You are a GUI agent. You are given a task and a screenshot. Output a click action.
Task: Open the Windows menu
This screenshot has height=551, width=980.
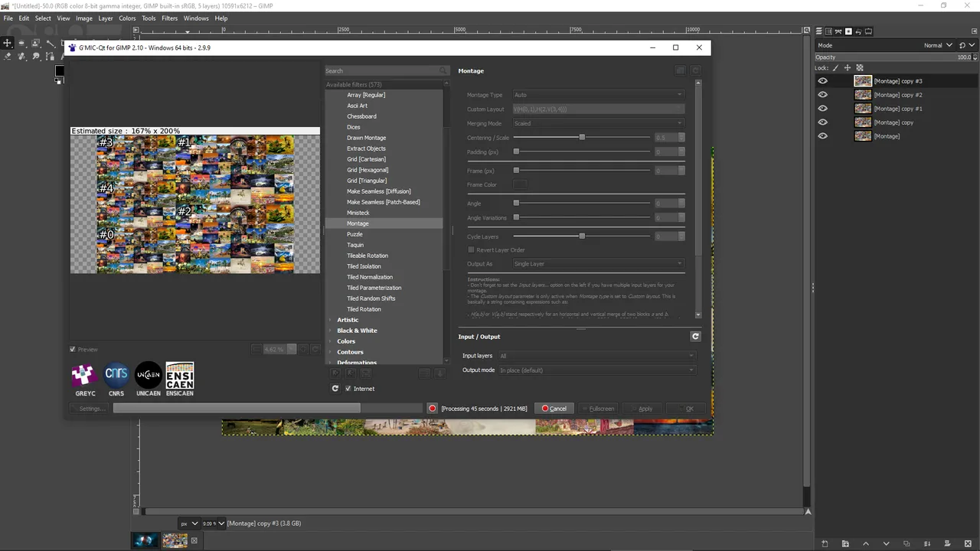click(196, 18)
